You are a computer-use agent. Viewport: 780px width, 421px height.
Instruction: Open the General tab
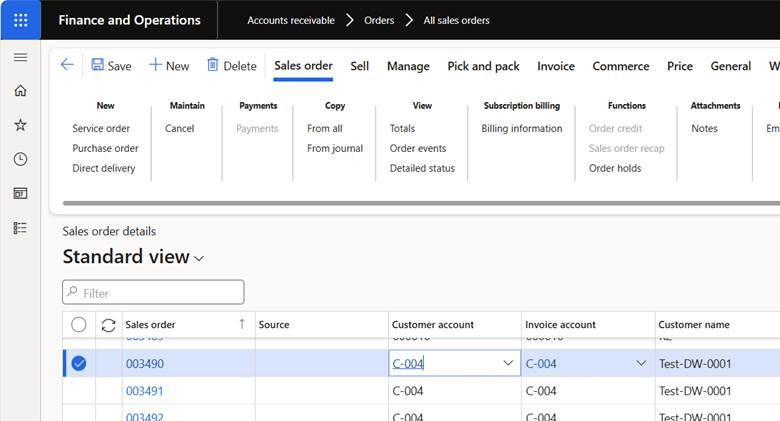click(x=731, y=66)
